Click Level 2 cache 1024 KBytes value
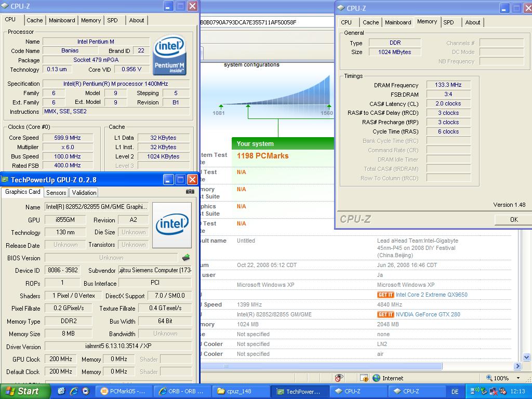The width and height of the screenshot is (532, 399). (163, 156)
